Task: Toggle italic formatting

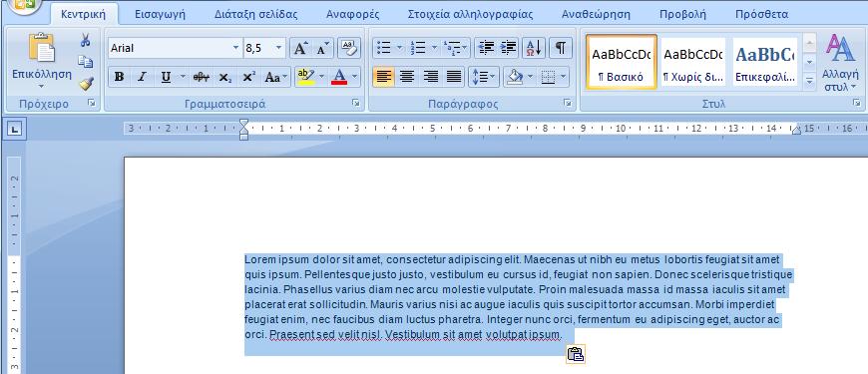Action: tap(142, 78)
